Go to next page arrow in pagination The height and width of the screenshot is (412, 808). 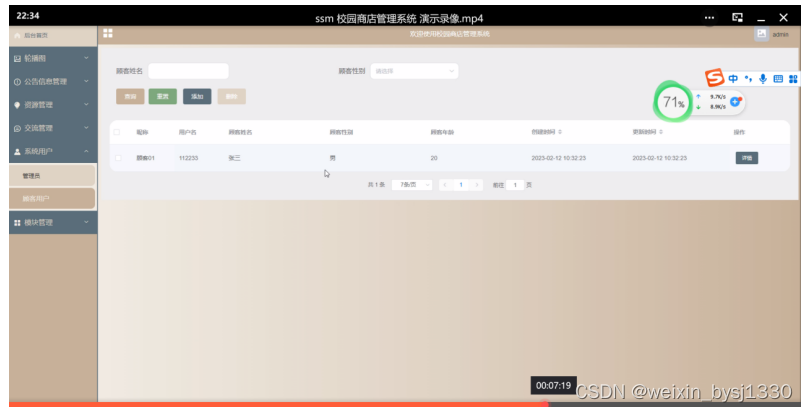point(477,184)
